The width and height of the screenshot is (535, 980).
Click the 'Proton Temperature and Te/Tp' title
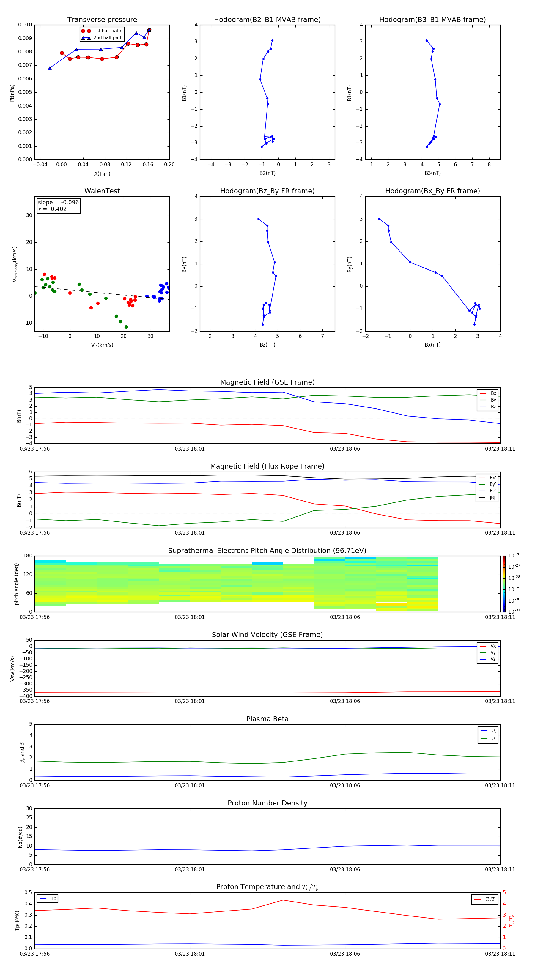[267, 887]
